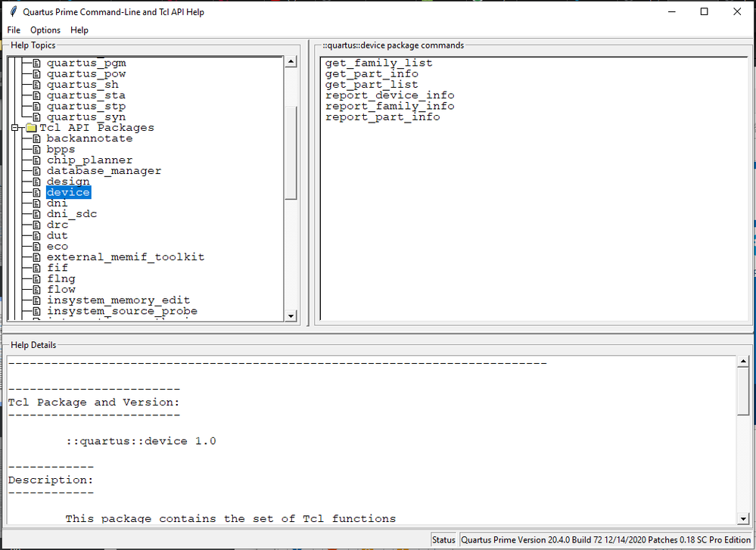Select the flow package
The image size is (756, 550).
[61, 289]
